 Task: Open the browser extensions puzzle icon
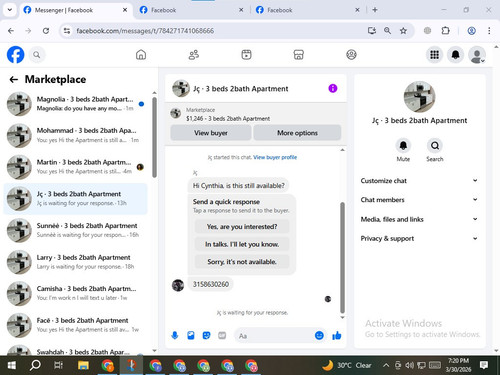click(445, 31)
